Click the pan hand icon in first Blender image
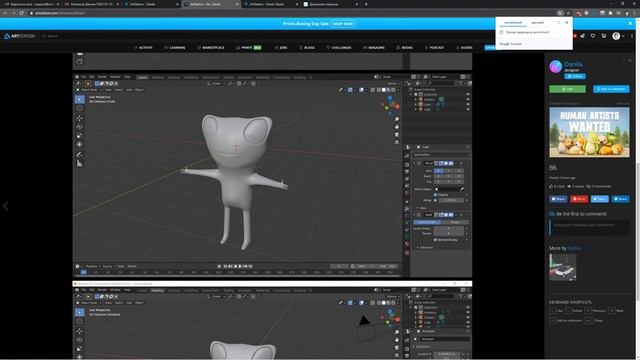 pos(397,127)
